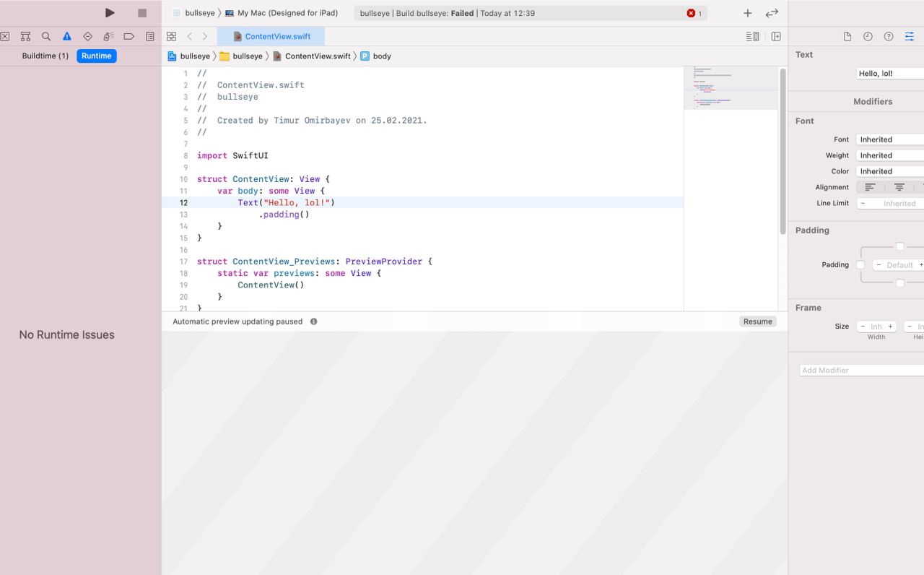Toggle code review arrows button
The width and height of the screenshot is (924, 575).
(772, 13)
